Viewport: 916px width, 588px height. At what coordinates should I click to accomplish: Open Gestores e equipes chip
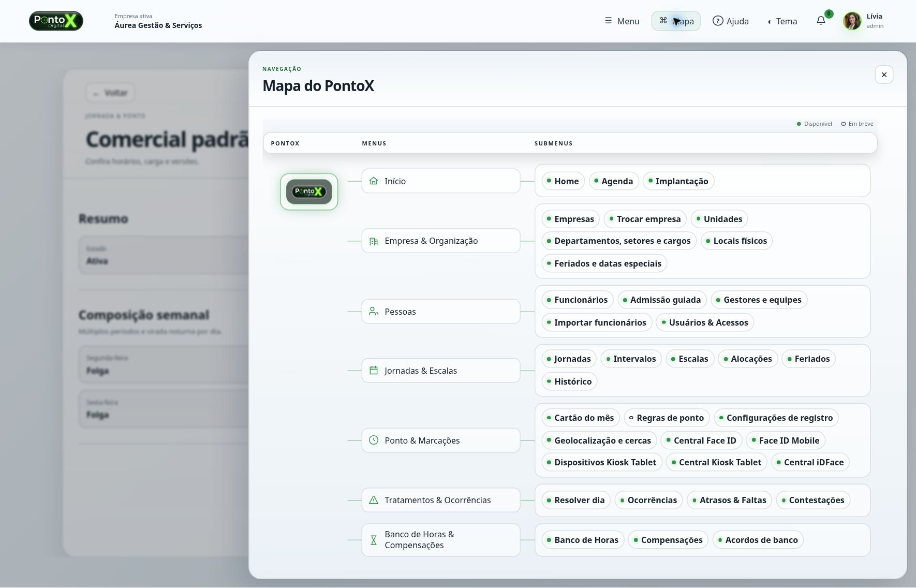(759, 300)
